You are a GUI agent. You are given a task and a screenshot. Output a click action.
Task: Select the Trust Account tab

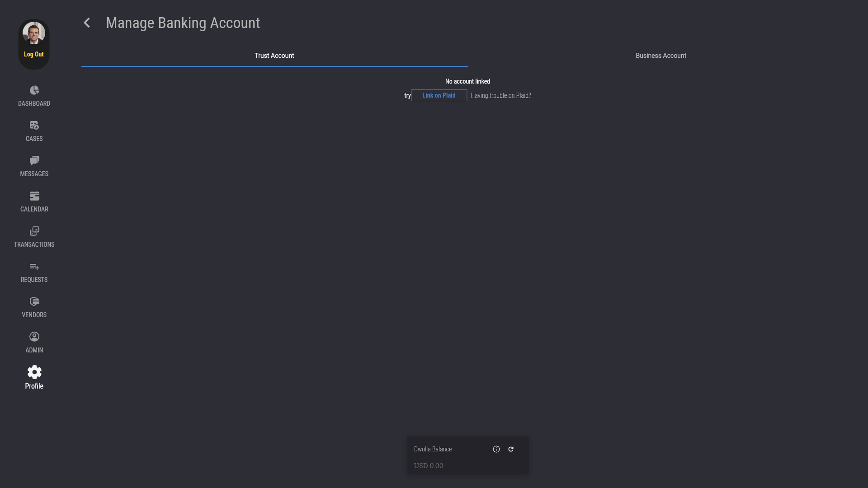(x=274, y=56)
